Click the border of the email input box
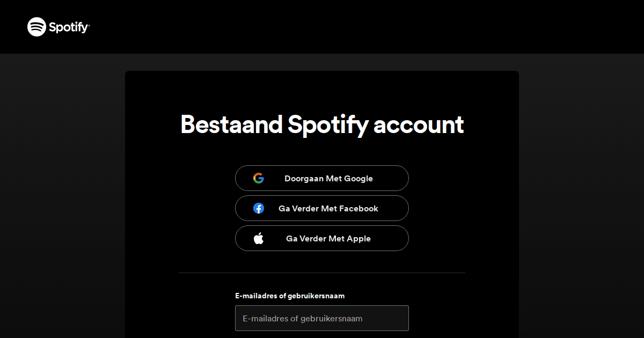Screen dimensions: 644x338 [x=322, y=306]
